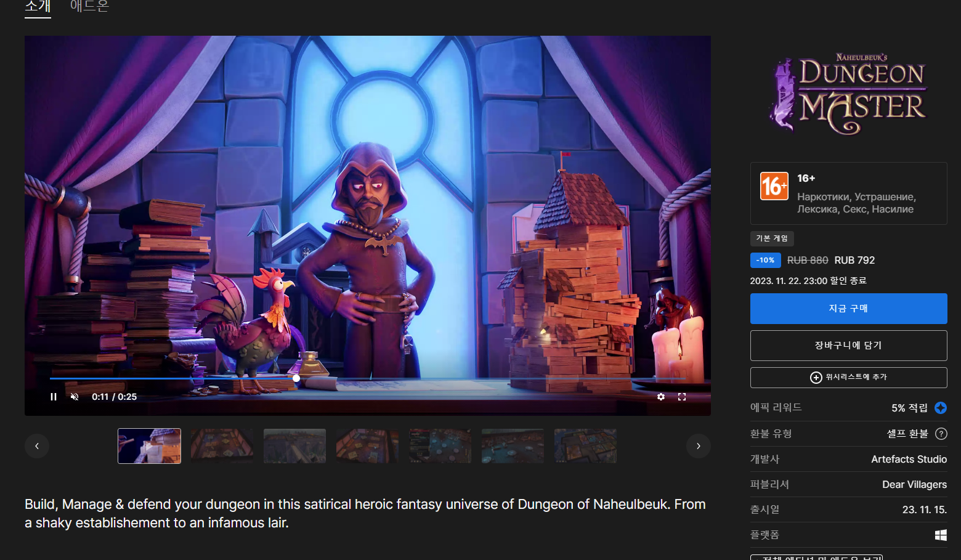Click the 0:11 / 0:25 time display
The width and height of the screenshot is (961, 560).
click(115, 397)
